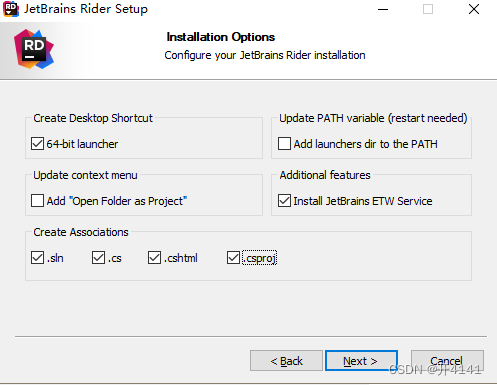This screenshot has height=385, width=497.
Task: Click the "Additional features" group label
Action: coord(325,175)
